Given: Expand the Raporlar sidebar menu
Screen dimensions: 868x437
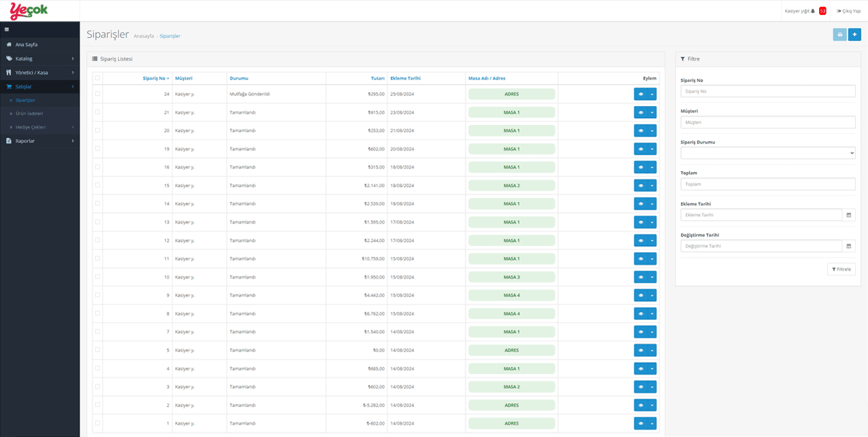Looking at the screenshot, I should pyautogui.click(x=39, y=141).
